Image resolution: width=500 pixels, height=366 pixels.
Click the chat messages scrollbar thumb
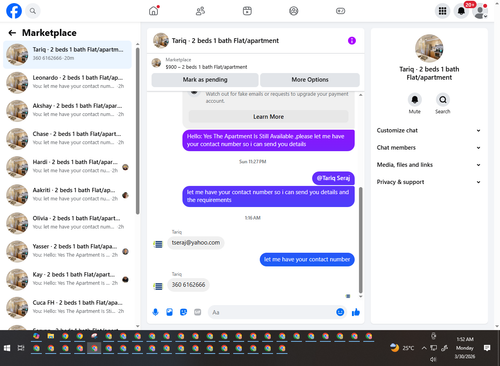pyautogui.click(x=360, y=240)
